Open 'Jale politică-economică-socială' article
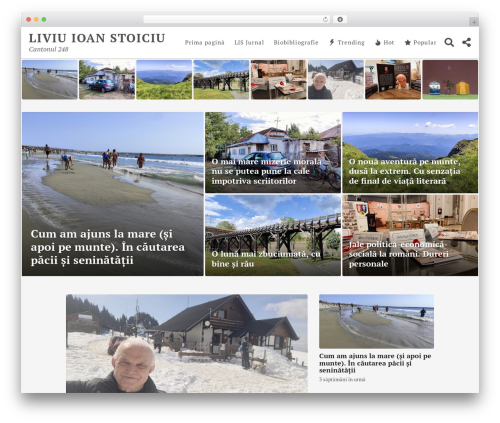The height and width of the screenshot is (423, 500). pos(399,254)
